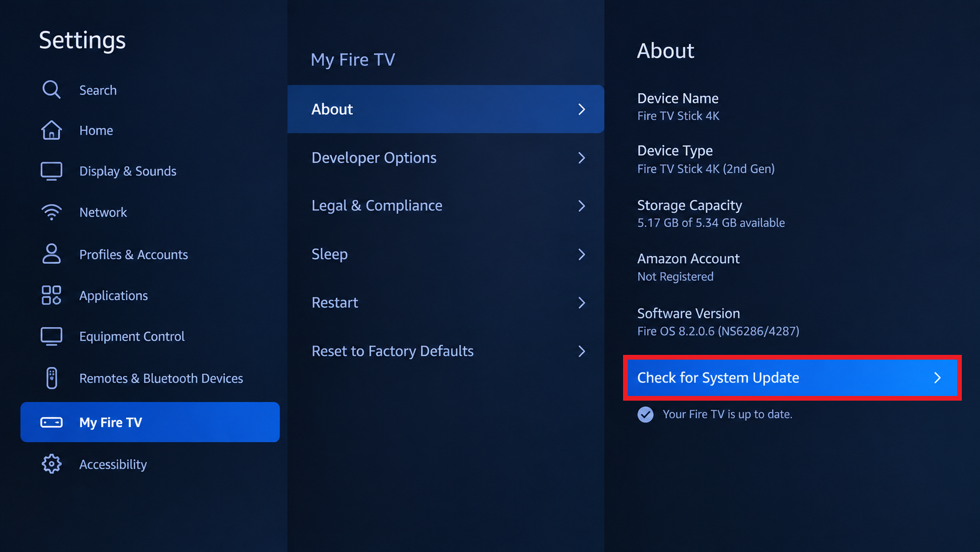980x552 pixels.
Task: Select Amazon Account heading
Action: 688,259
